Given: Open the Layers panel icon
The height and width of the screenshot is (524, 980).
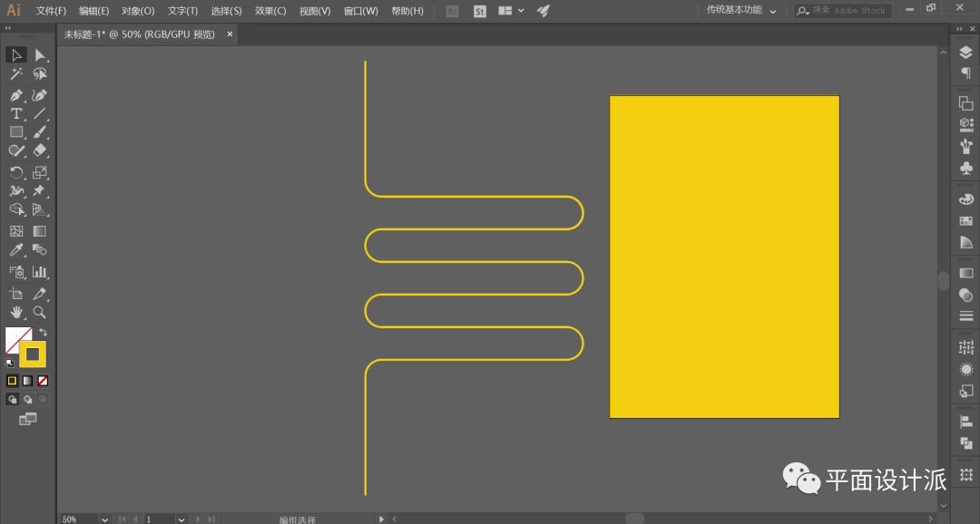Looking at the screenshot, I should (x=965, y=53).
